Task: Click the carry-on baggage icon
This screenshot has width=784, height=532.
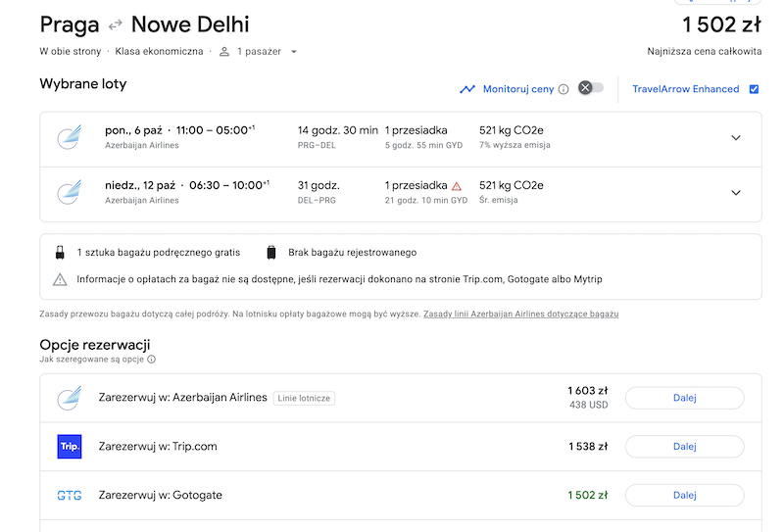Action: [60, 253]
